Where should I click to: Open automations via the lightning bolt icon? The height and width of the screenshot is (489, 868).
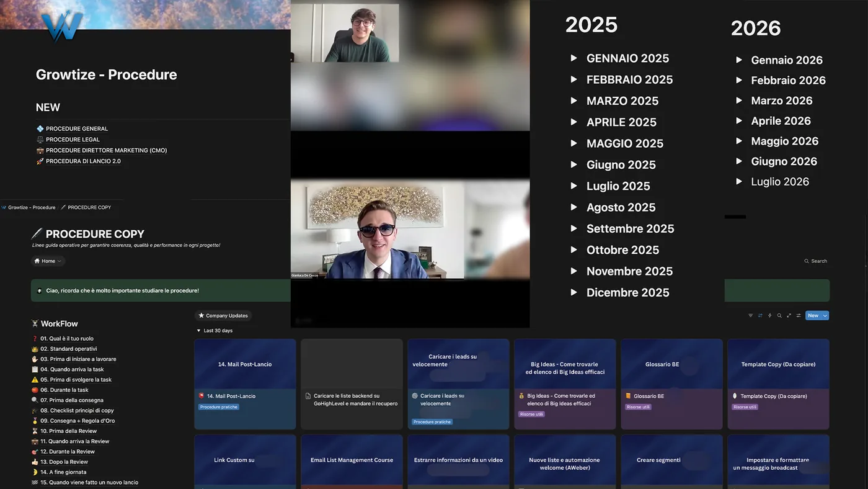[x=770, y=316]
